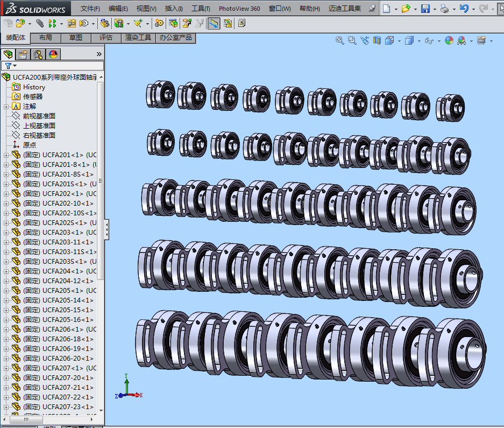Toggle the Interference Detection ruler icon

214,23
